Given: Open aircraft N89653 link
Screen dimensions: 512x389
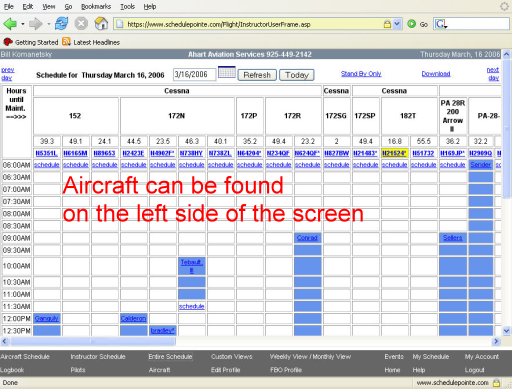Looking at the screenshot, I should click(104, 153).
